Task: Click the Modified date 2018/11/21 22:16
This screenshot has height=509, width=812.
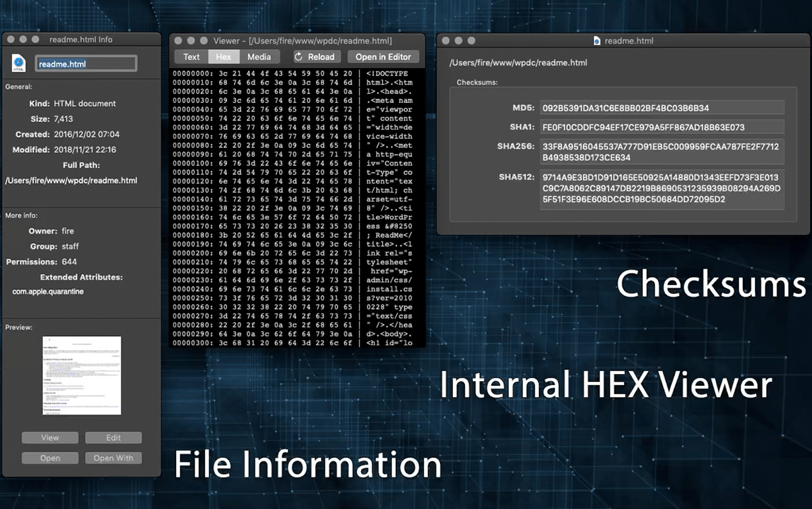Action: 85,150
